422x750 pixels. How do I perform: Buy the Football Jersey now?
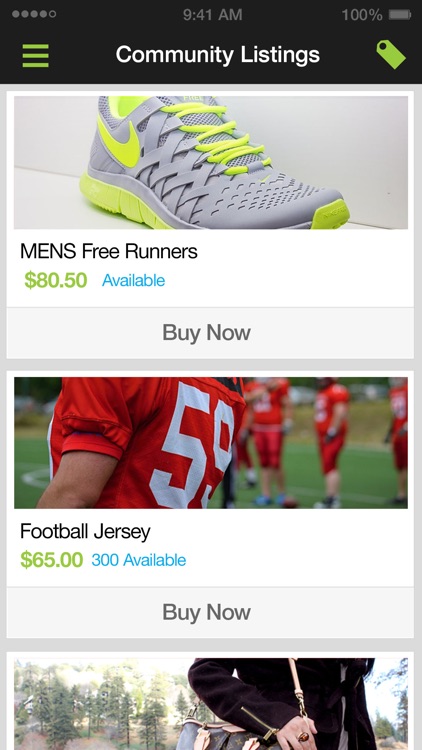(x=210, y=612)
